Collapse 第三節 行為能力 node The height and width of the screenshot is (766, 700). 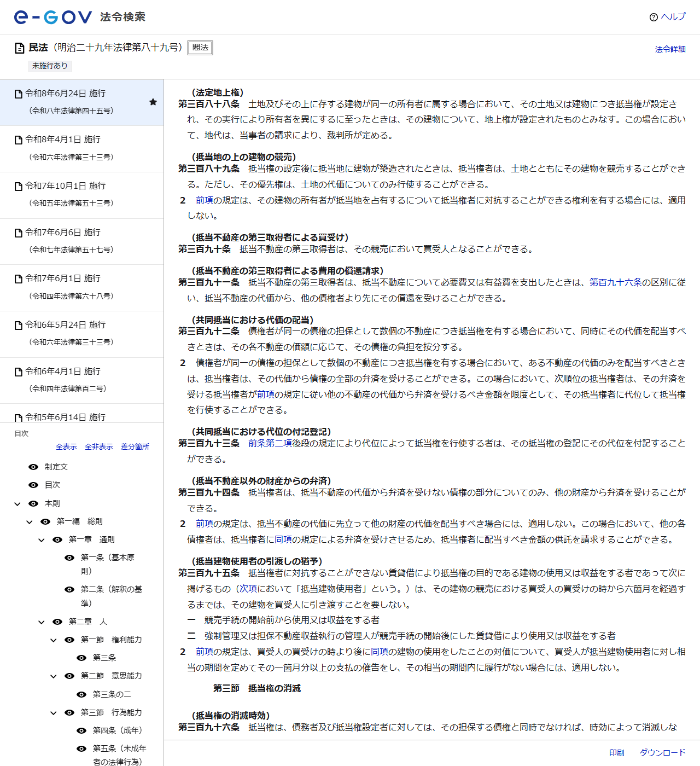click(x=54, y=713)
